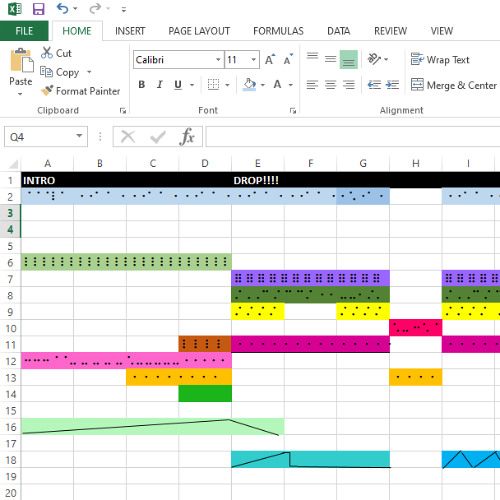Open the font name Calibri dropdown

(x=218, y=60)
